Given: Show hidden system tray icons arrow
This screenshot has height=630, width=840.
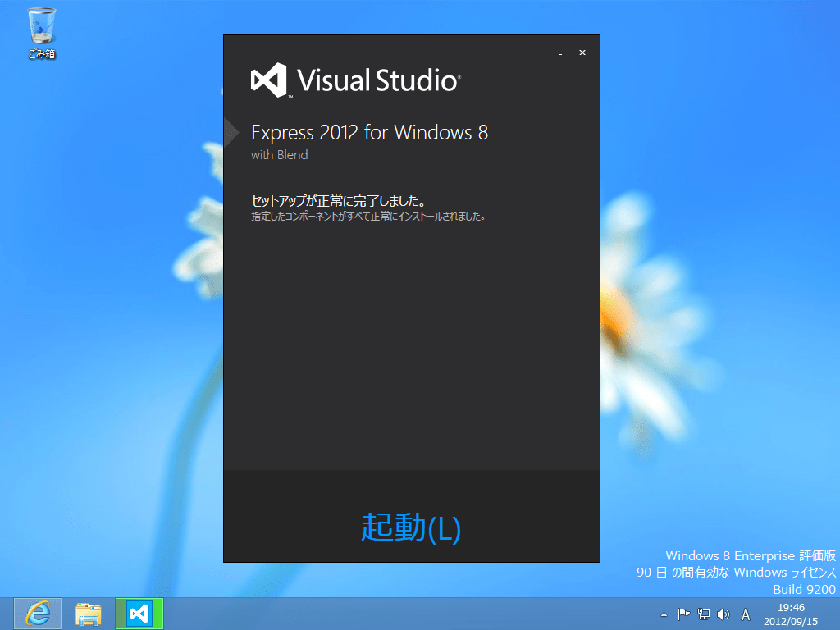Looking at the screenshot, I should [664, 614].
